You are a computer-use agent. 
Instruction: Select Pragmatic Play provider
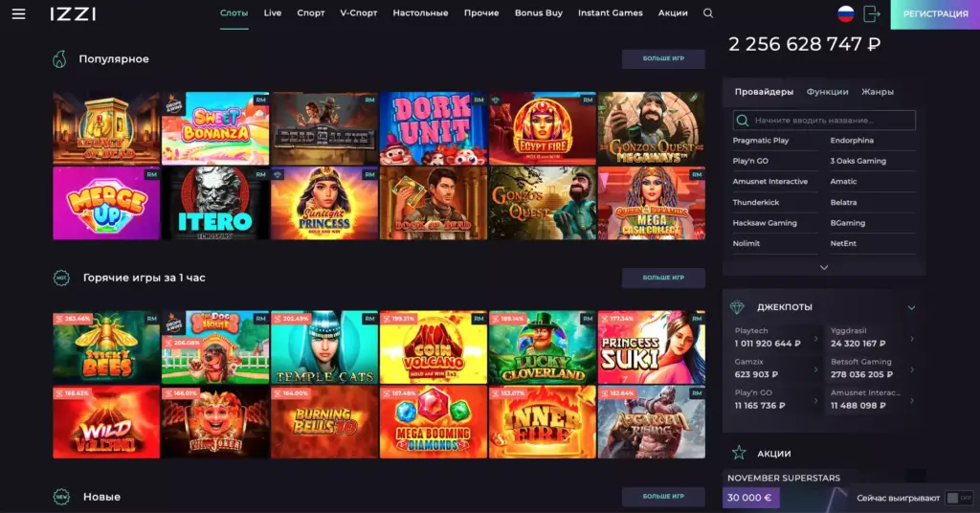(761, 141)
